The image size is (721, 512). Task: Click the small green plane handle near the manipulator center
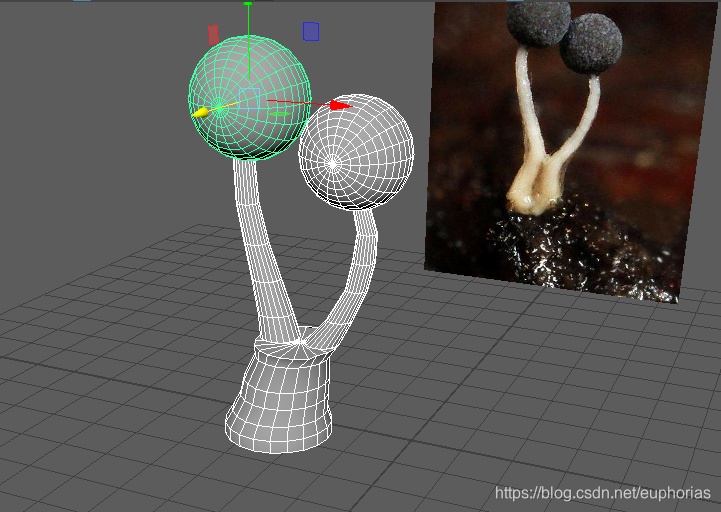279,114
